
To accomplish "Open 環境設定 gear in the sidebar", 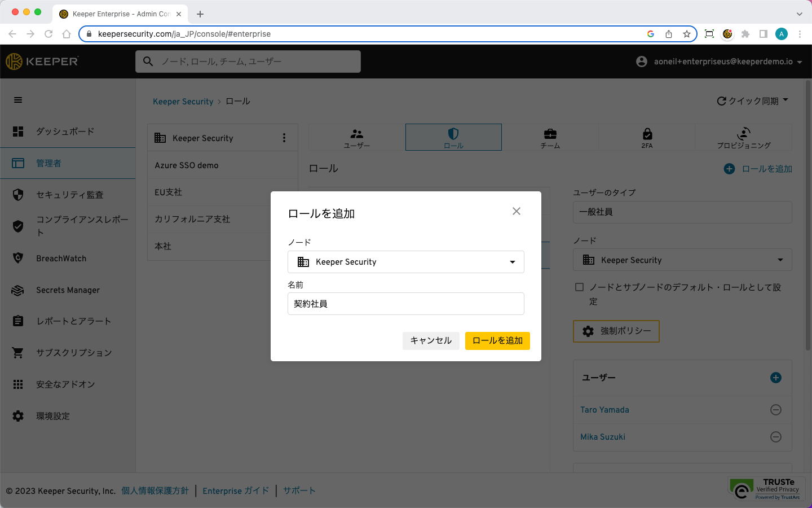I will [x=52, y=416].
